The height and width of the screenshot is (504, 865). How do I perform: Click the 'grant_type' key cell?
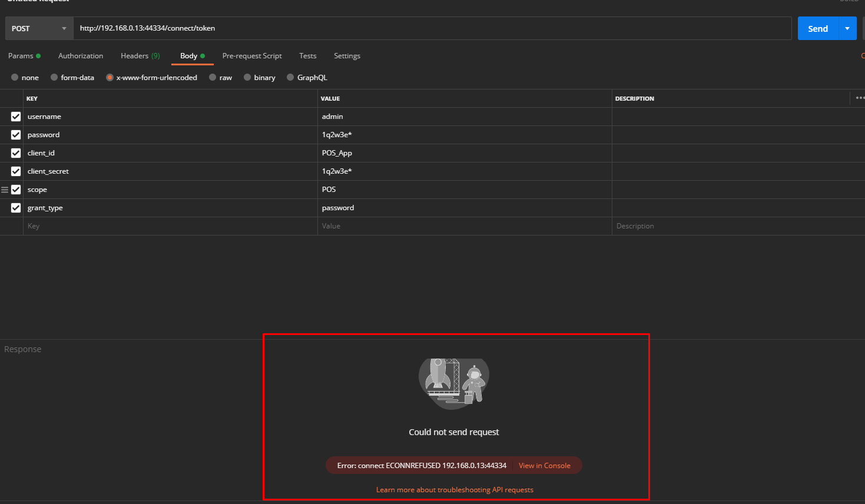pos(170,208)
